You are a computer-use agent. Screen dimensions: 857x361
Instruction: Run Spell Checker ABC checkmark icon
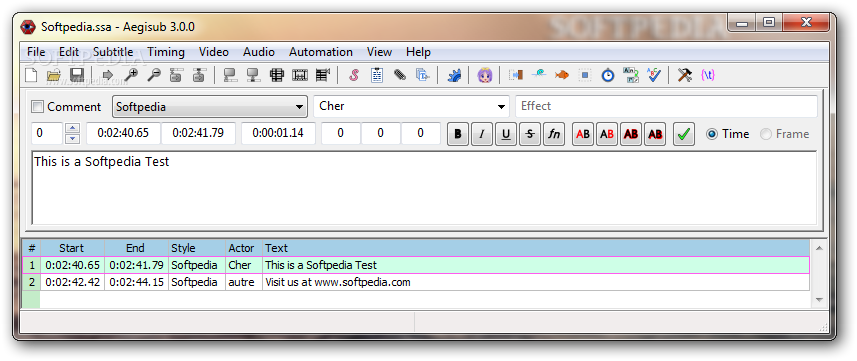[654, 75]
